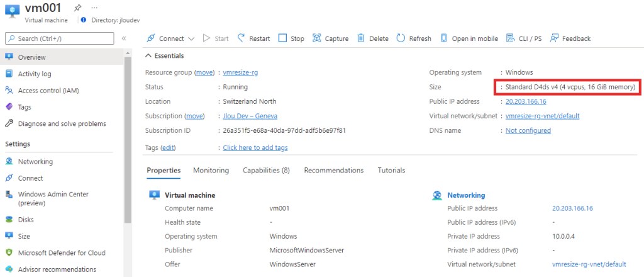Viewport: 644px width, 277px height.
Task: Open the Essentials public IP address link
Action: 526,101
